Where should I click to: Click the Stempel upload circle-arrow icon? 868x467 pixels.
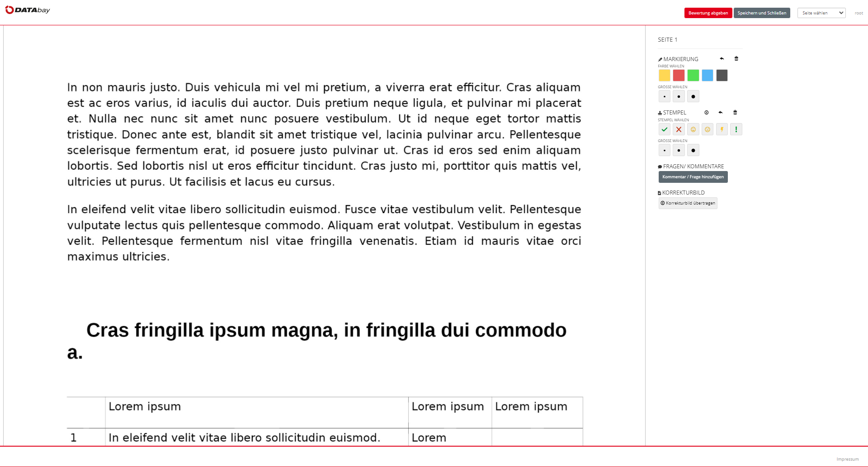point(707,113)
